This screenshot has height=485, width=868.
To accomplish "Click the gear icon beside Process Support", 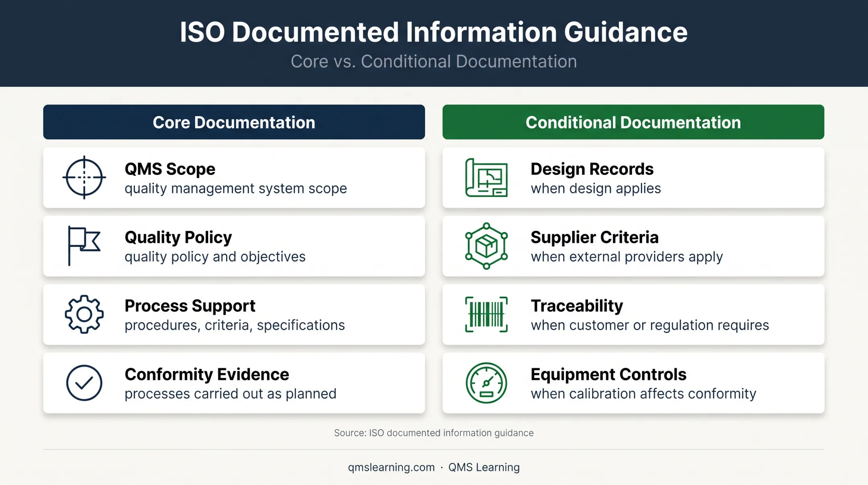I will (84, 314).
